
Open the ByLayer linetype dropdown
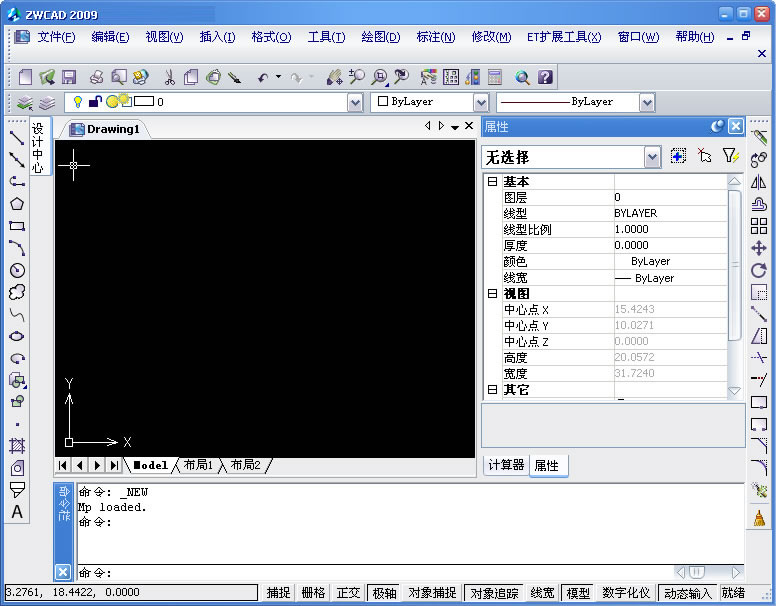(646, 102)
